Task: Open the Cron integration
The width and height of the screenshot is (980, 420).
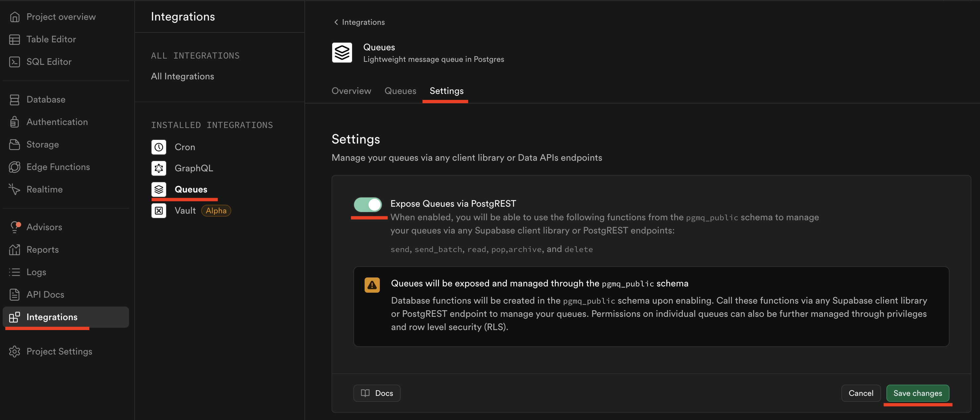Action: tap(185, 147)
